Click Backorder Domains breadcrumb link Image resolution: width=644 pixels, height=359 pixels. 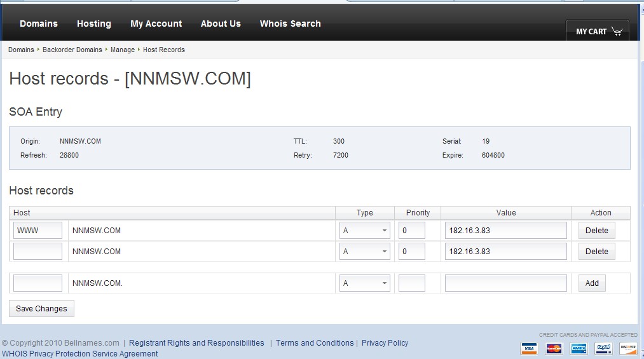(72, 50)
